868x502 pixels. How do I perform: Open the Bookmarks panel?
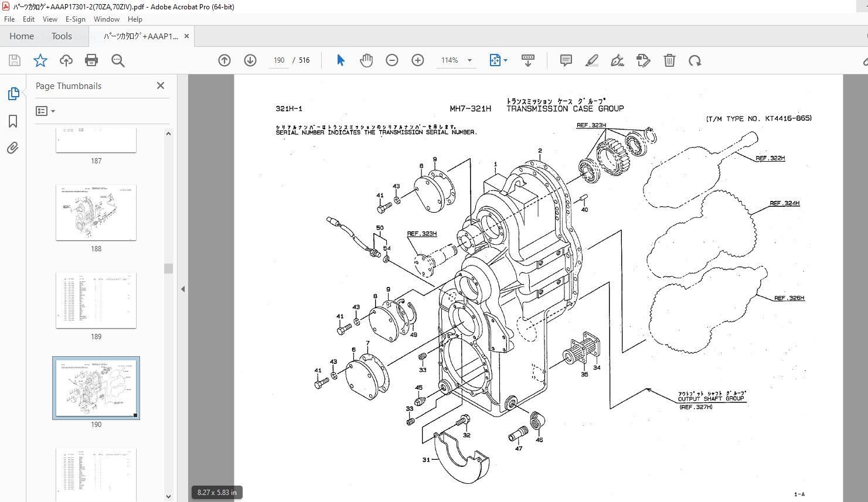pos(13,121)
